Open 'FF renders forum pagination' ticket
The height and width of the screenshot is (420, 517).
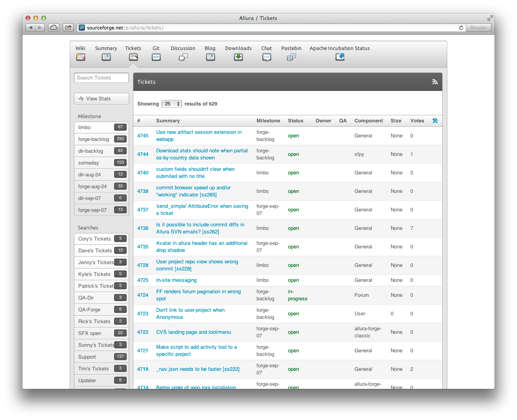coord(198,295)
